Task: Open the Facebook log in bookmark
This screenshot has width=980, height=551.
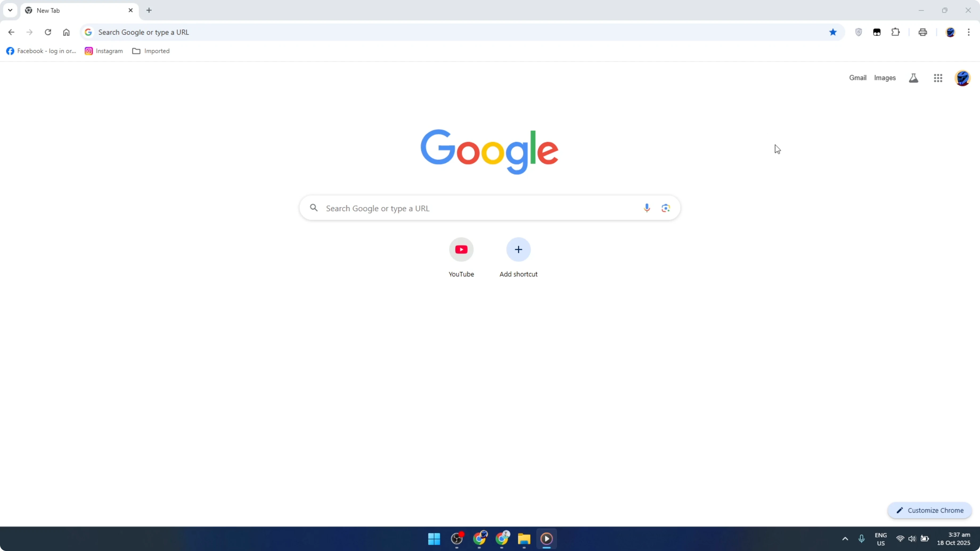Action: point(41,51)
